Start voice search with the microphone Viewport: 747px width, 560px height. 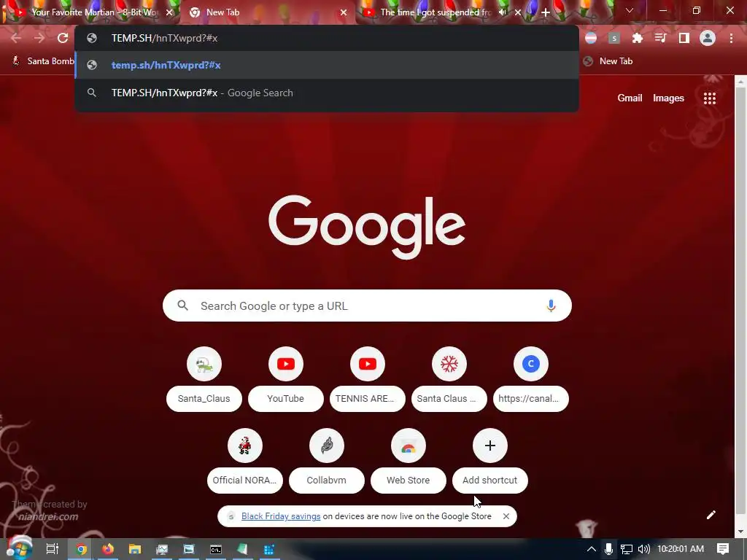(x=551, y=306)
